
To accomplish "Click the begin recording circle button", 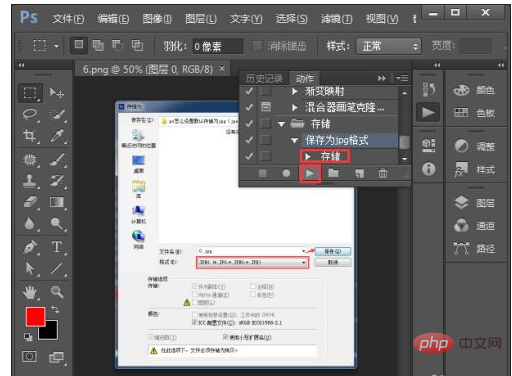I will 286,173.
